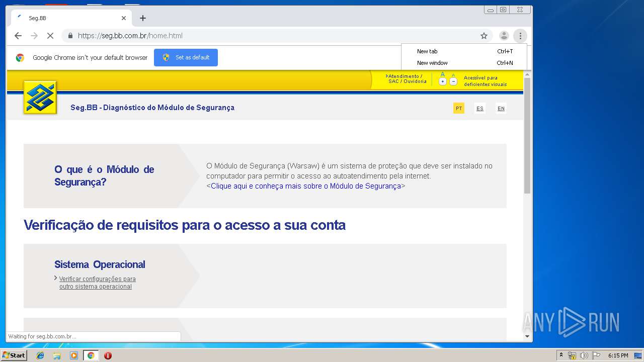Open Verificar configurações para outro sistema operacional
The width and height of the screenshot is (644, 362).
[97, 283]
